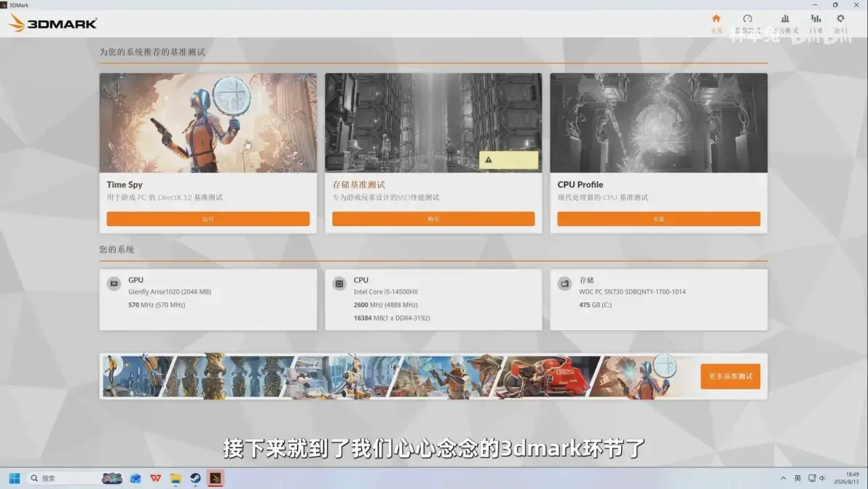Select the 16384 MB memory line
The height and width of the screenshot is (489, 868).
(x=392, y=318)
